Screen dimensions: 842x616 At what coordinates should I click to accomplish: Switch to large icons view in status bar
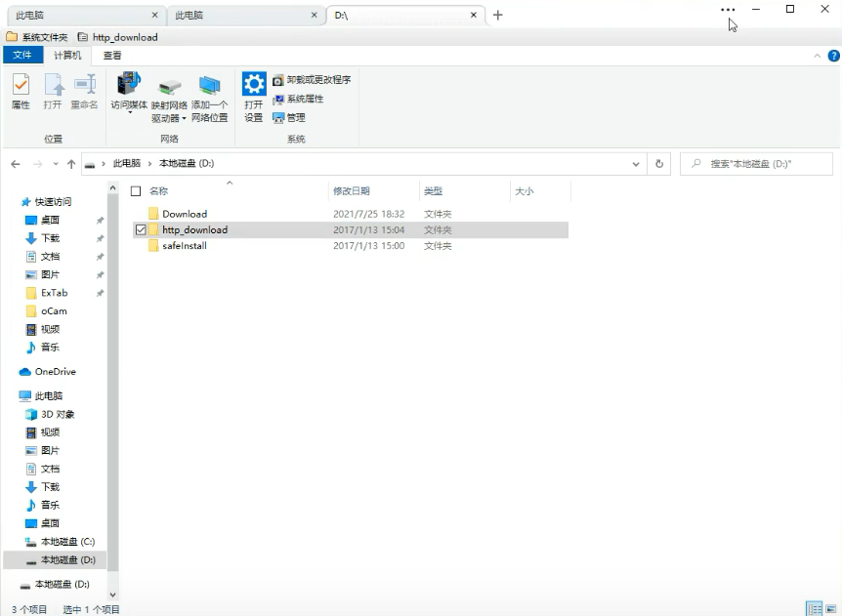click(830, 609)
